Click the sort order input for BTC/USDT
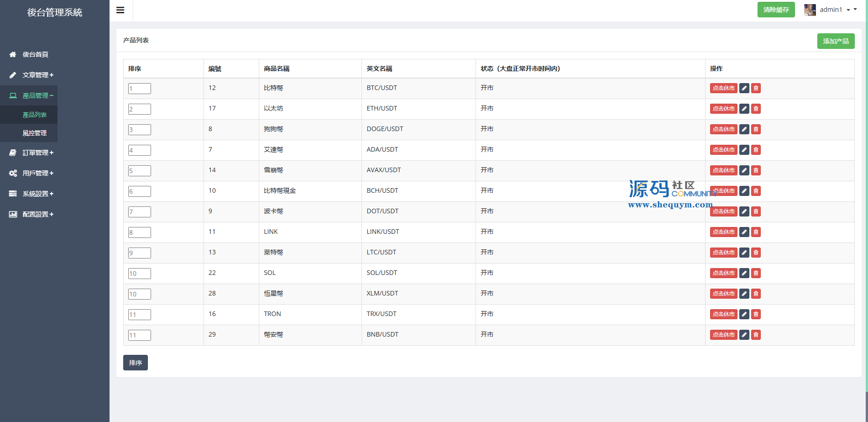868x422 pixels. (x=139, y=89)
